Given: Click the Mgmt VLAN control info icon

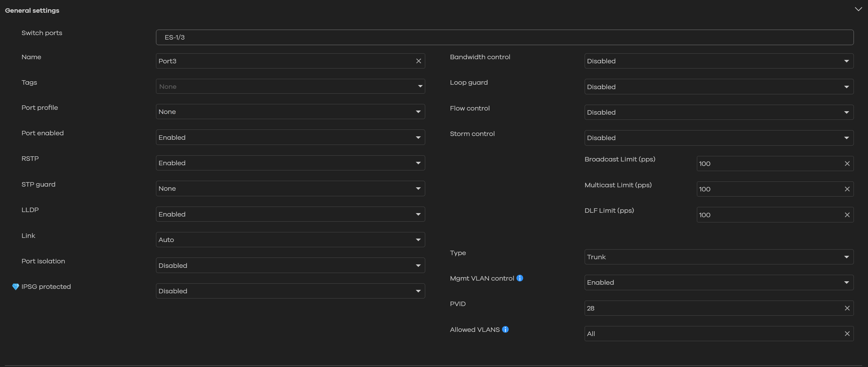Looking at the screenshot, I should [520, 278].
